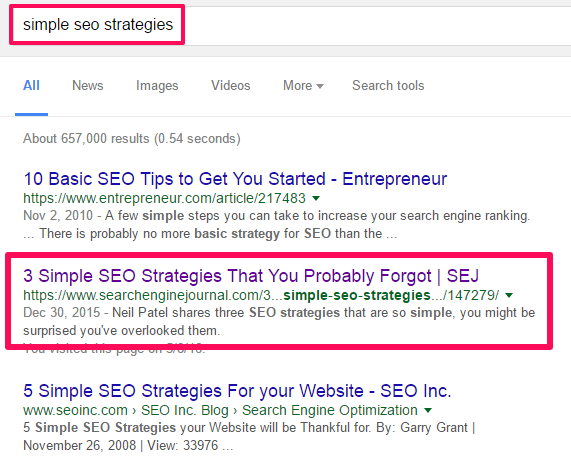
Task: Open Search tools options
Action: coord(388,86)
